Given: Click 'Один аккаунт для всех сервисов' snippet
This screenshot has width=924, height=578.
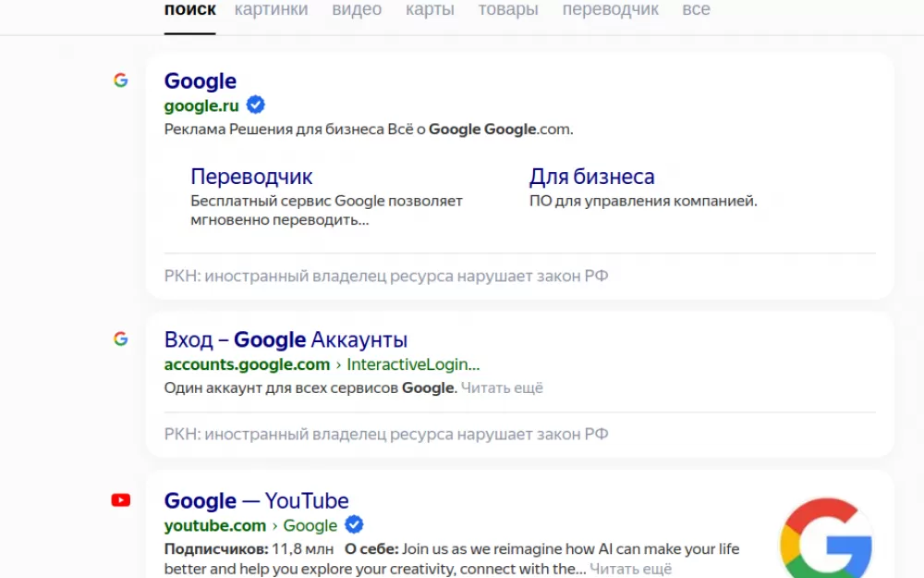Looking at the screenshot, I should pos(282,388).
